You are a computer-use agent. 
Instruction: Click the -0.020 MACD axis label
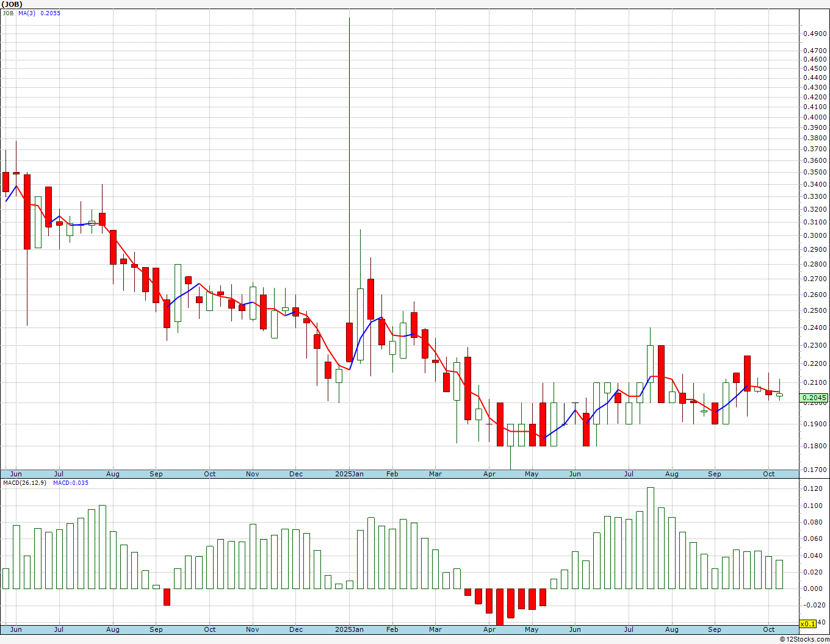(812, 605)
